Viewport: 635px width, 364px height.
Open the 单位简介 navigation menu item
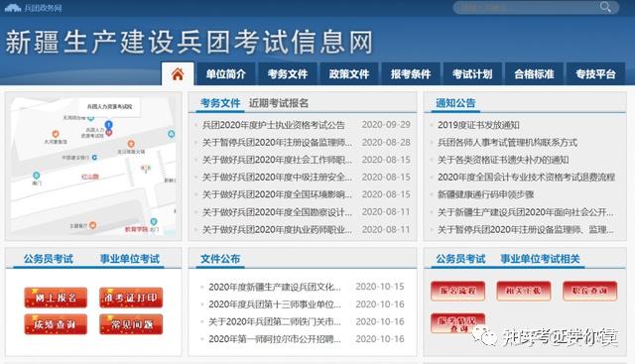(x=225, y=74)
